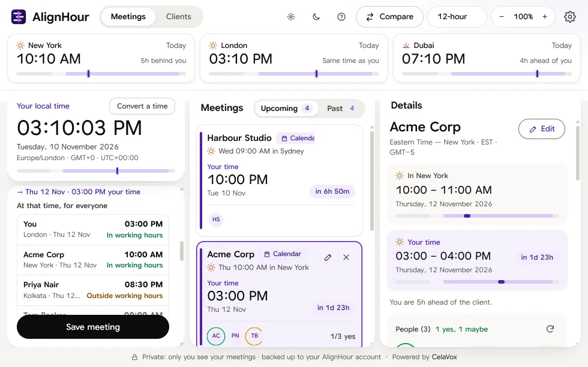Screen dimensions: 588x367
Task: Select the Upcoming meetings tab
Action: tap(286, 109)
